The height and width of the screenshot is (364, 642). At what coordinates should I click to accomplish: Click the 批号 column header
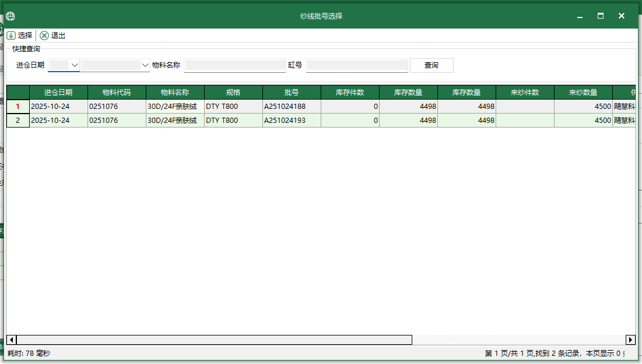(291, 92)
